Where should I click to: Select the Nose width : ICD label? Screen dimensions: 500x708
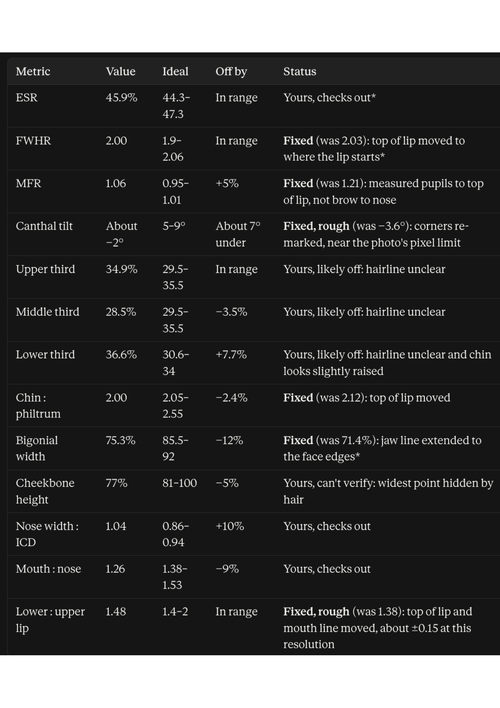pyautogui.click(x=47, y=534)
